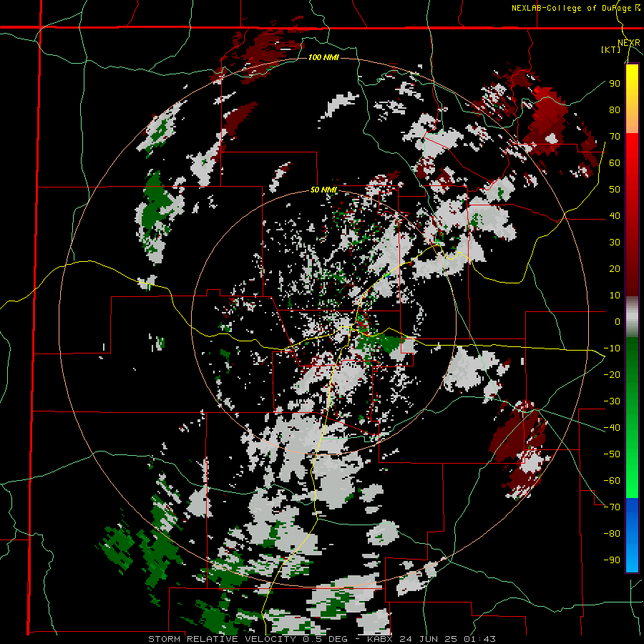Pick the blue segment of the color bar

(x=632, y=535)
